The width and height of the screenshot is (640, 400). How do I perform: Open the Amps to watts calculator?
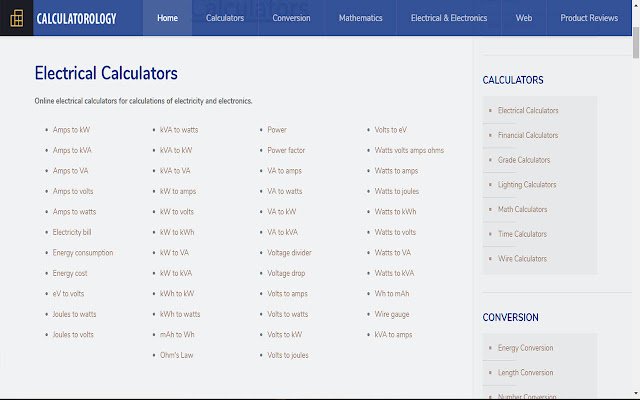74,211
